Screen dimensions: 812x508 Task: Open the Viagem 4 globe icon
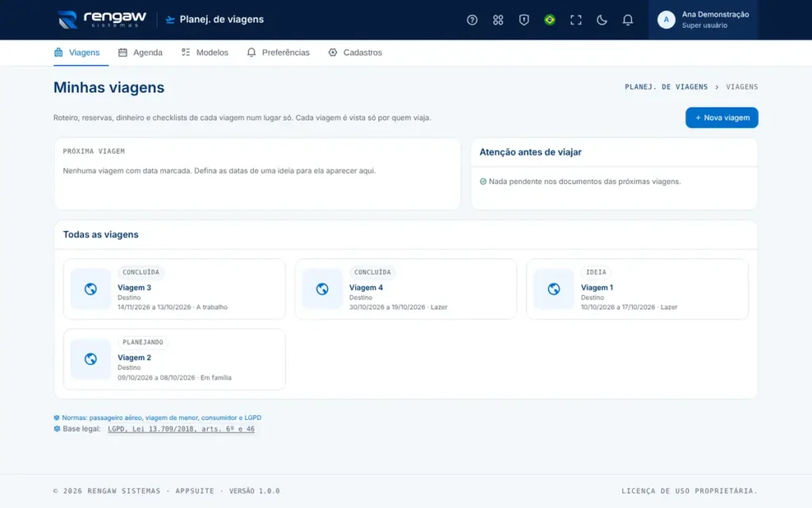pos(322,289)
